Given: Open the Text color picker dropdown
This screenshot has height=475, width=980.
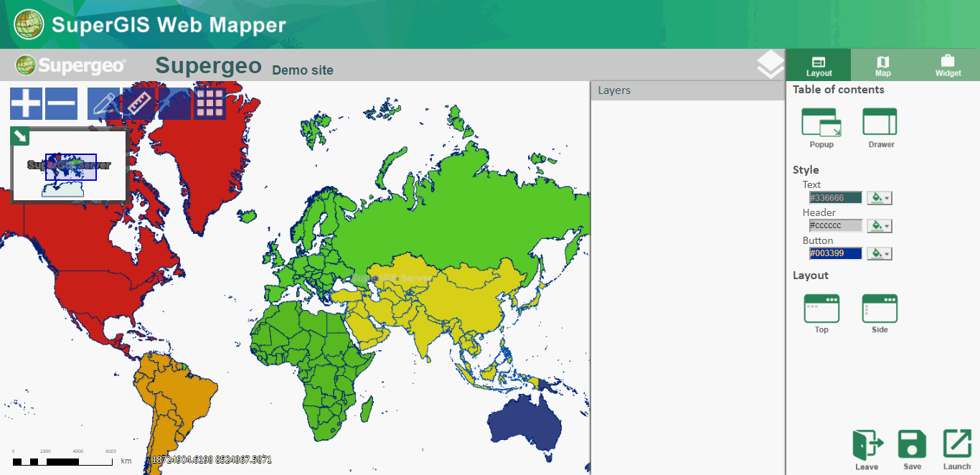Looking at the screenshot, I should tap(880, 198).
